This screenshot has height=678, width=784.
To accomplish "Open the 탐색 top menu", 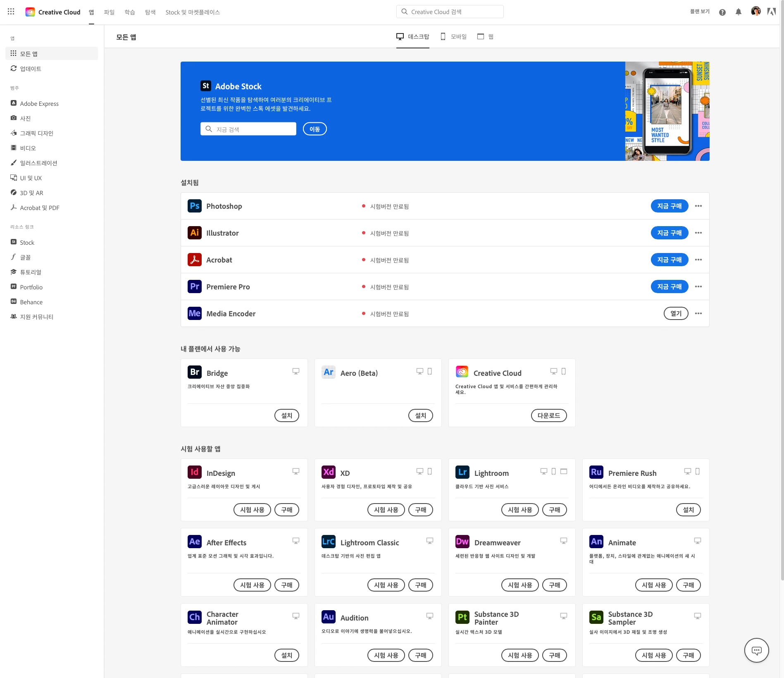I will pyautogui.click(x=150, y=12).
